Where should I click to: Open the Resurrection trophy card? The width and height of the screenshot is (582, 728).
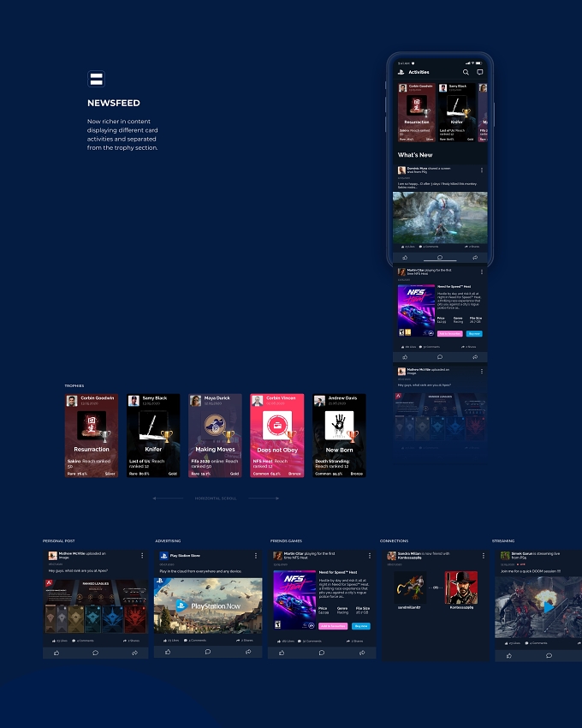[92, 435]
